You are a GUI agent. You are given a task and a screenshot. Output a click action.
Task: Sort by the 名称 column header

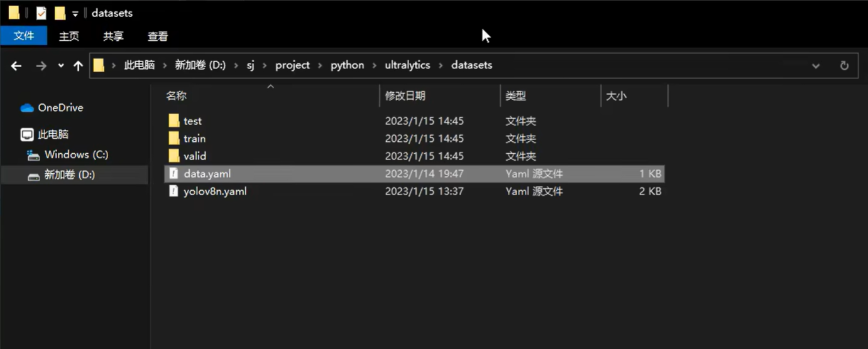pyautogui.click(x=272, y=95)
